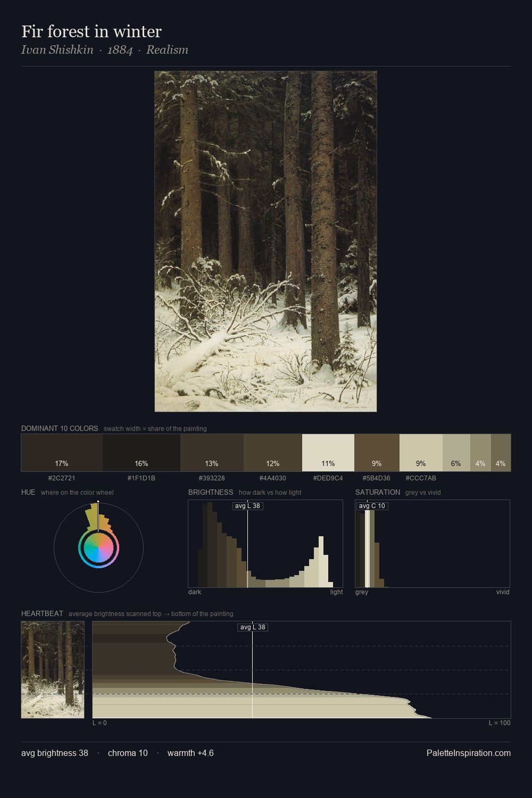
Task: Click the DOMINANT 10 COLORS heading
Action: click(x=60, y=428)
